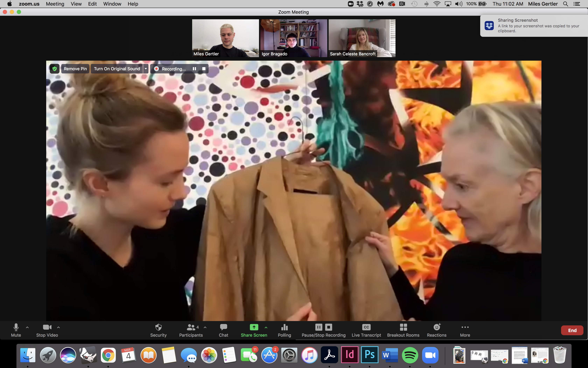The image size is (588, 368).
Task: Click the red End button
Action: tap(572, 330)
